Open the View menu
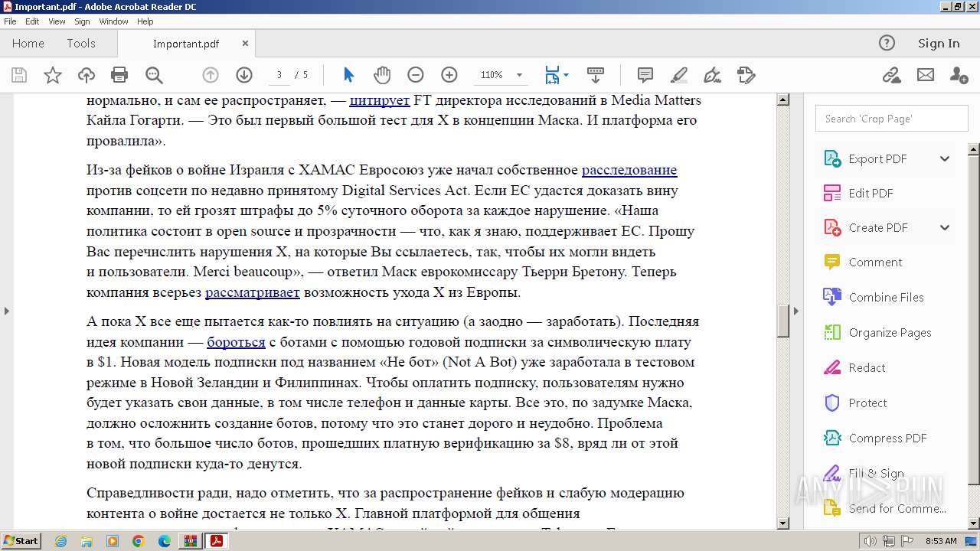The height and width of the screenshot is (551, 980). point(57,21)
